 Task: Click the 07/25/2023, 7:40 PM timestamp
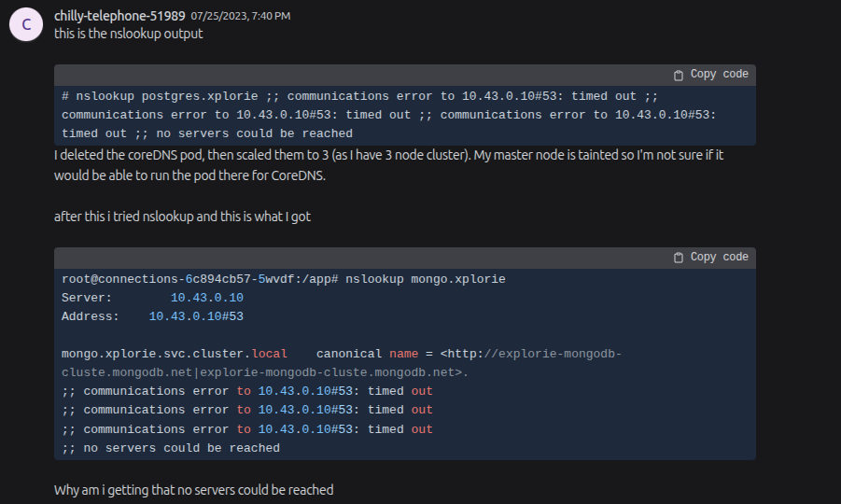point(241,16)
